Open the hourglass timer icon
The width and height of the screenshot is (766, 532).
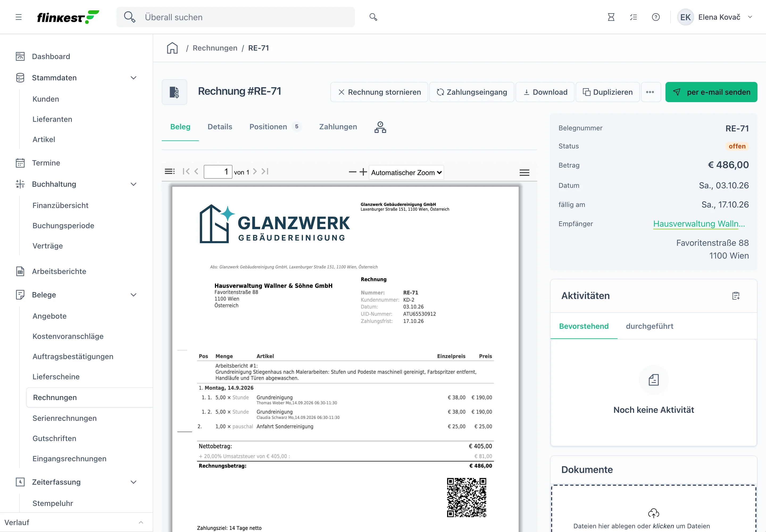coord(611,17)
